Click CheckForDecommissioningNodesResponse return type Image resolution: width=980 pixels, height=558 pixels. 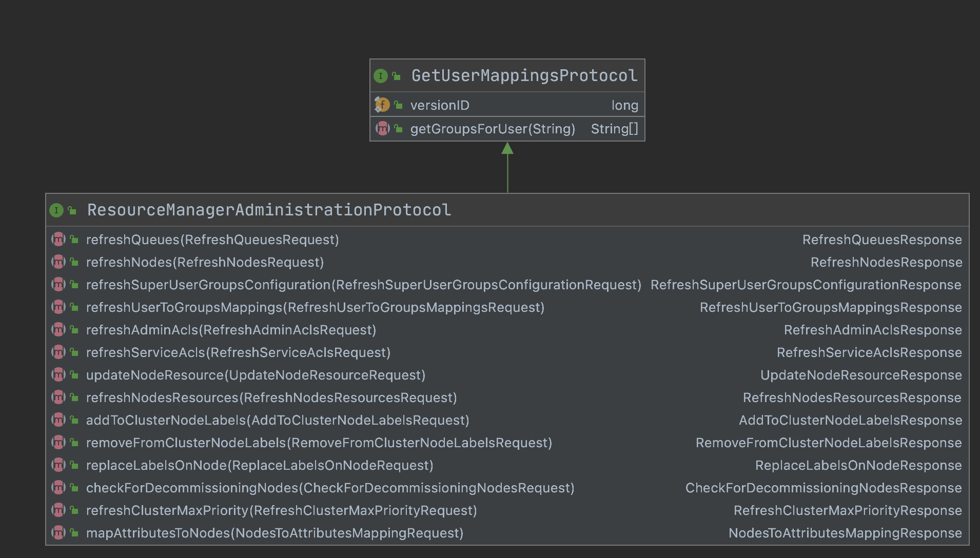pos(824,488)
